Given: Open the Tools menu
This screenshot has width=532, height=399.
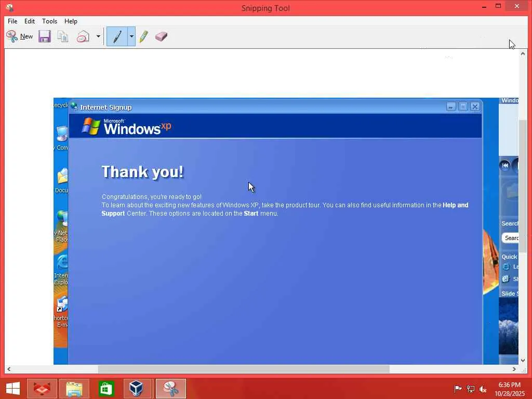Looking at the screenshot, I should coord(49,21).
